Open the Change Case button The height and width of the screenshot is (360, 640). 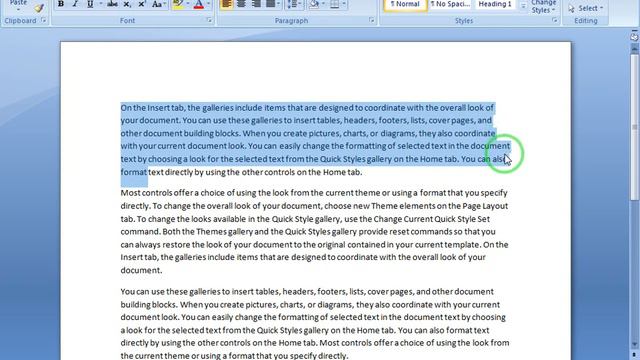(158, 4)
